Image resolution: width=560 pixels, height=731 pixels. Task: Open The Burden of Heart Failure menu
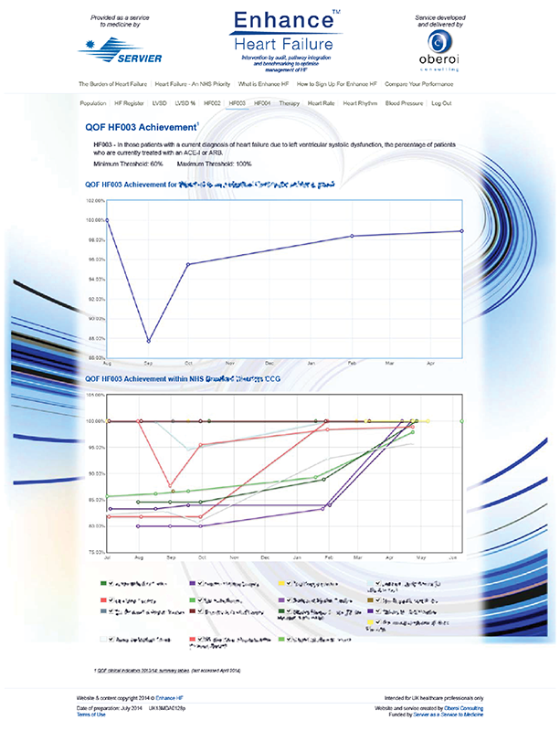point(112,84)
